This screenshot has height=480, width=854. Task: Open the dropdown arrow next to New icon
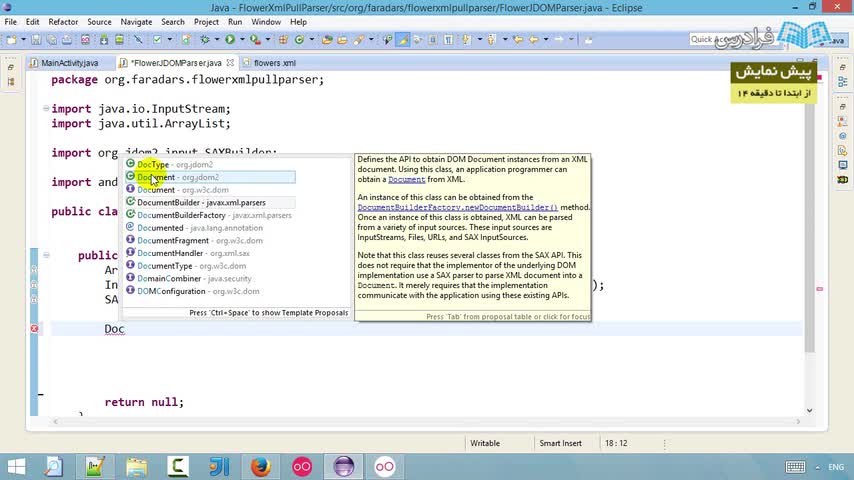pos(23,40)
